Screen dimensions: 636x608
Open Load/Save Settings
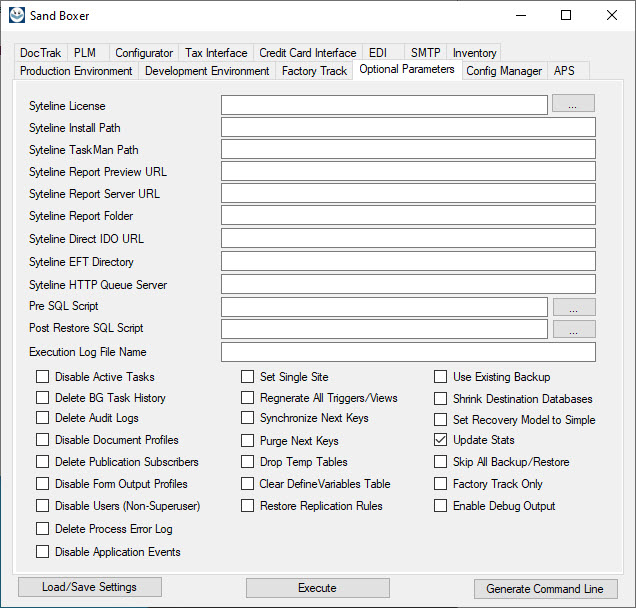pos(89,587)
